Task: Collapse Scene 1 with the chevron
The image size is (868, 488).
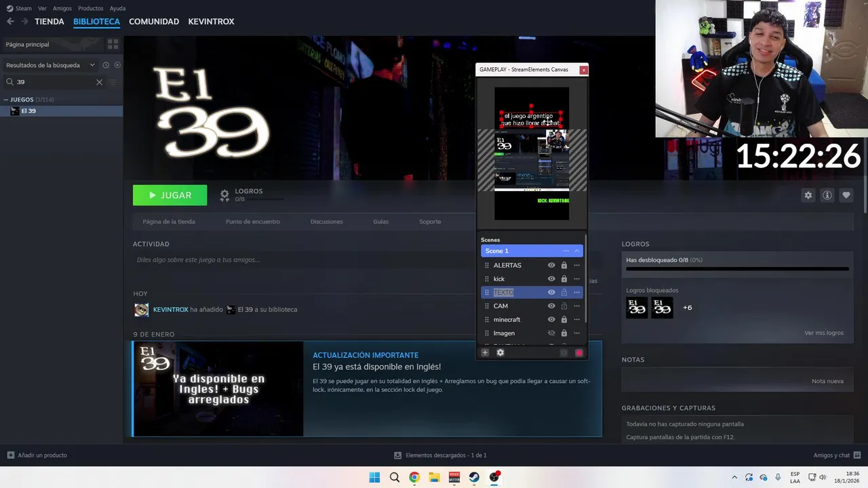Action: click(x=577, y=251)
